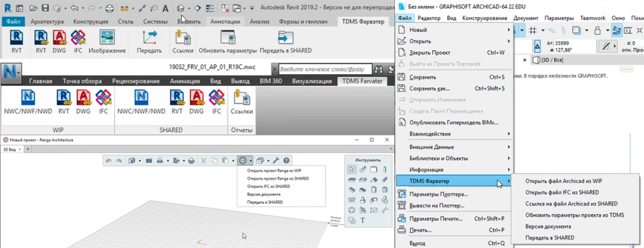
Task: Click the Navisworks keyword search field
Action: click(x=325, y=69)
